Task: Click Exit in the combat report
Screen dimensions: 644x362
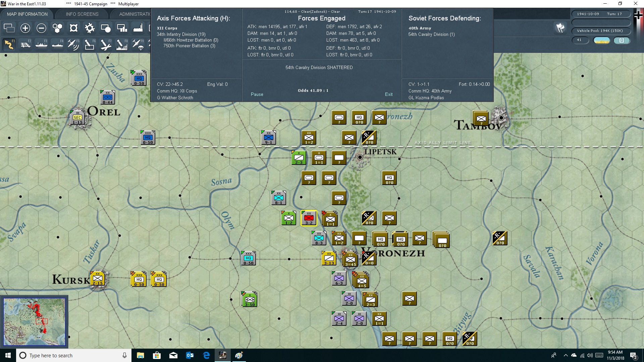Action: [389, 95]
